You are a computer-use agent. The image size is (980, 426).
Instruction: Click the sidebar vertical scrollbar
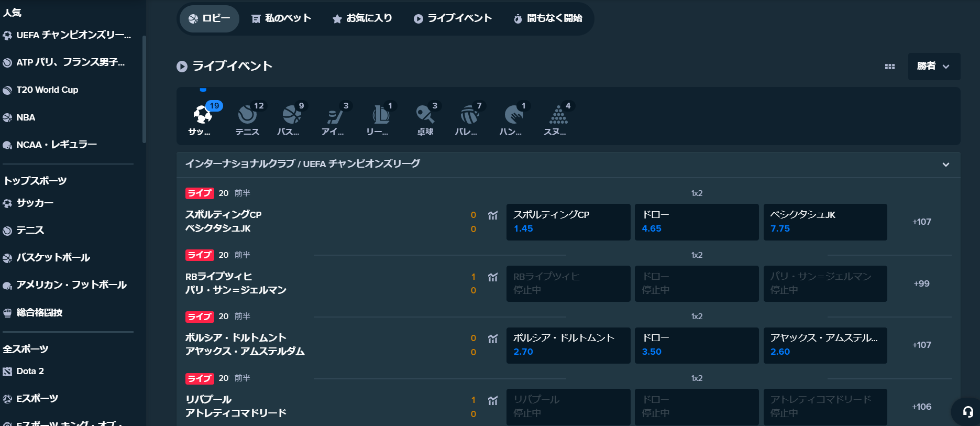click(144, 89)
